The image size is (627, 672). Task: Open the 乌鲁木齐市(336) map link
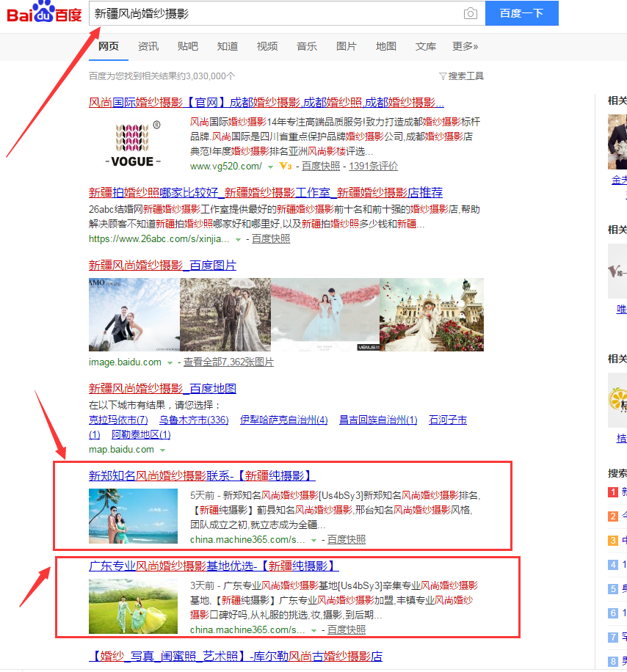tap(194, 420)
